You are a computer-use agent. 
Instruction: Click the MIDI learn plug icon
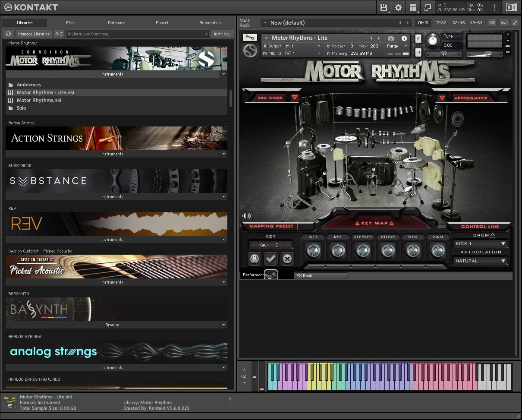coord(255,259)
